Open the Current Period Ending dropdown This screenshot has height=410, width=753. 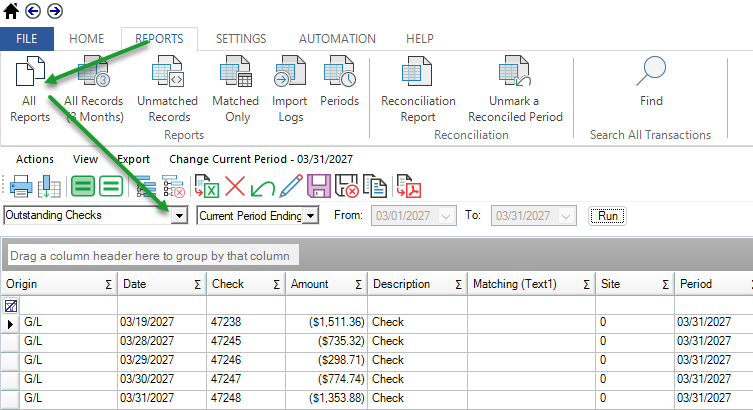click(310, 215)
